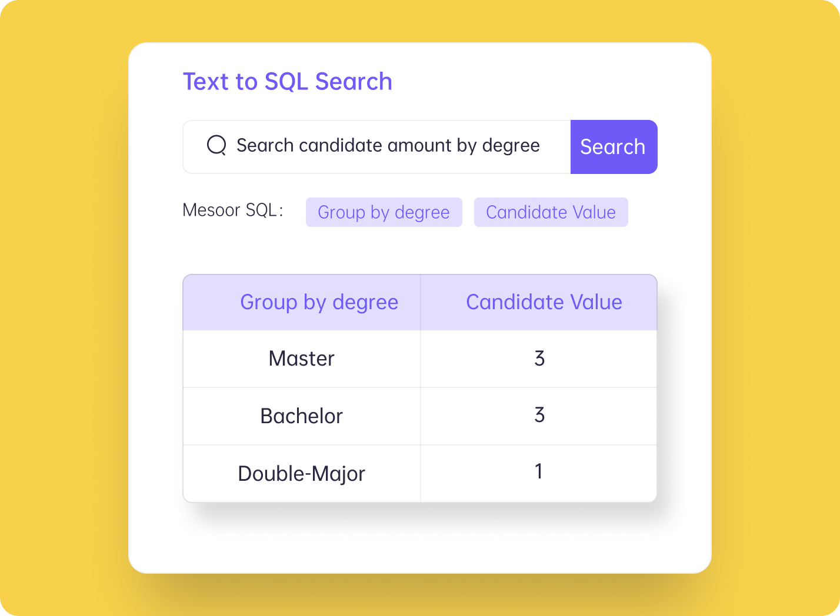This screenshot has width=840, height=616.
Task: Click the word degree in the query
Action: [x=511, y=146]
